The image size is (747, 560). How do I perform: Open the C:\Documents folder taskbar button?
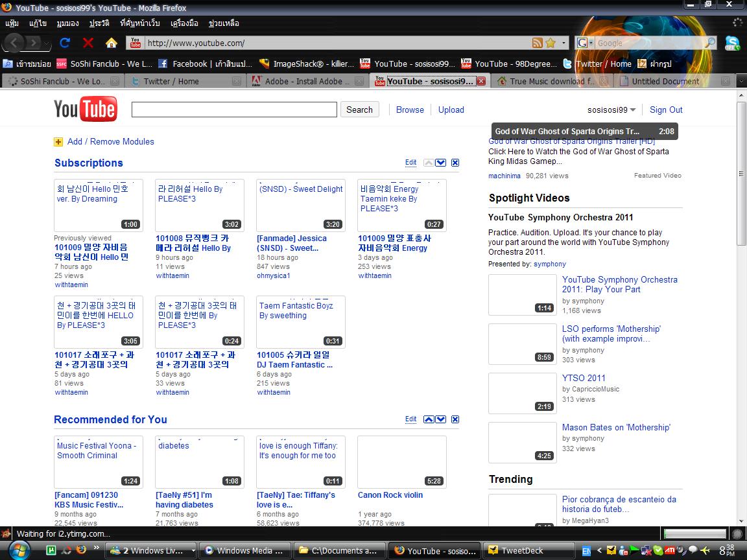click(339, 550)
